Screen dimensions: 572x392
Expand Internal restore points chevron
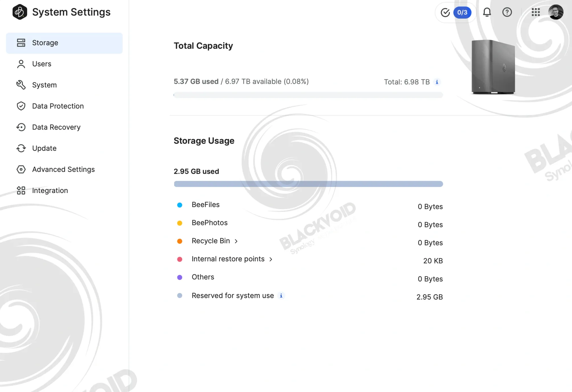point(271,259)
